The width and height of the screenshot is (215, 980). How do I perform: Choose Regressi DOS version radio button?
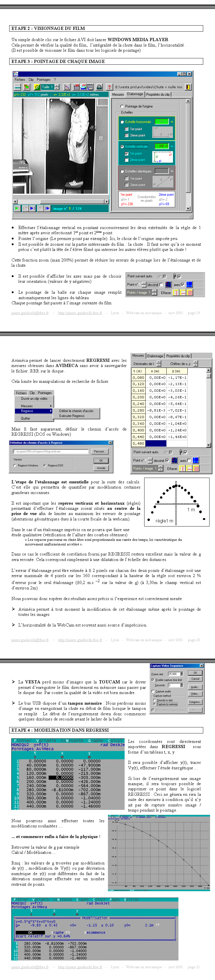pyautogui.click(x=45, y=465)
